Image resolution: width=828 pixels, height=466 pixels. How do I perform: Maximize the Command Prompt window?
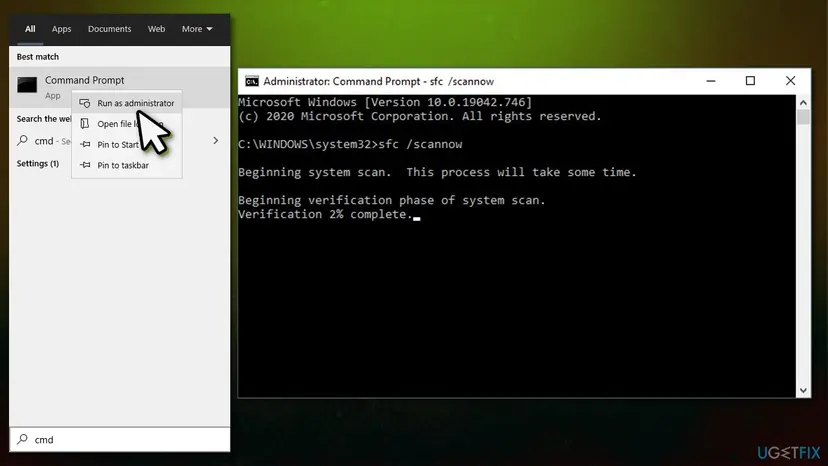[750, 81]
